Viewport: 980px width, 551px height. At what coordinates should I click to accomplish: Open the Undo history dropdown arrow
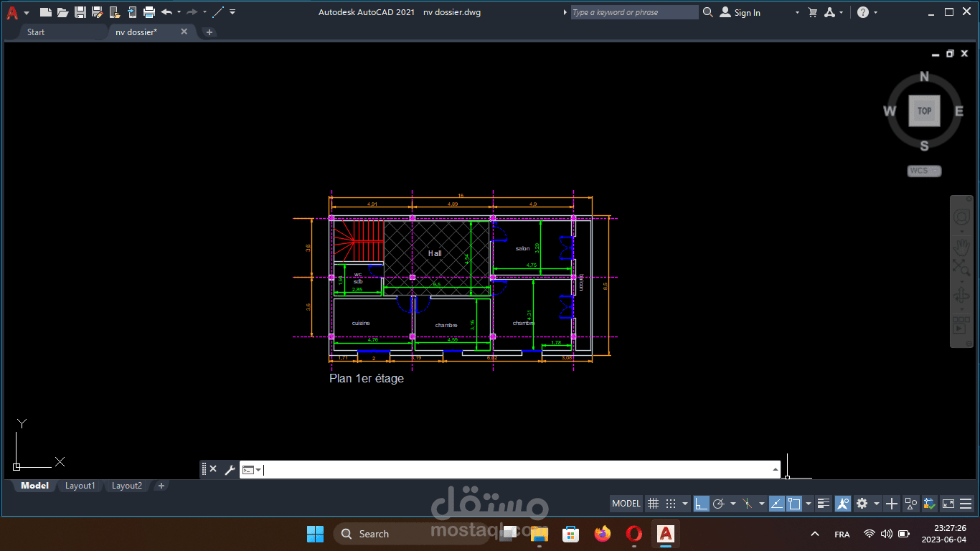click(x=179, y=12)
